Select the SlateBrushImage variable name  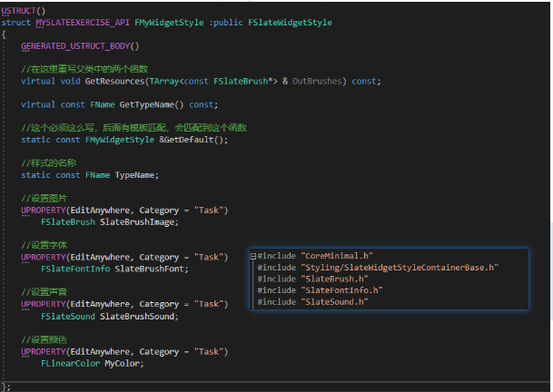point(137,222)
